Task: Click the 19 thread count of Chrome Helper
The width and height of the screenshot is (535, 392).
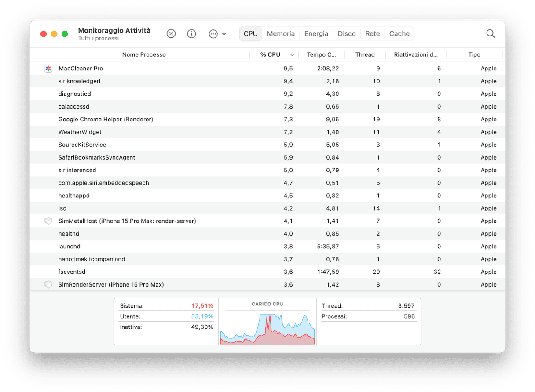Action: 376,120
